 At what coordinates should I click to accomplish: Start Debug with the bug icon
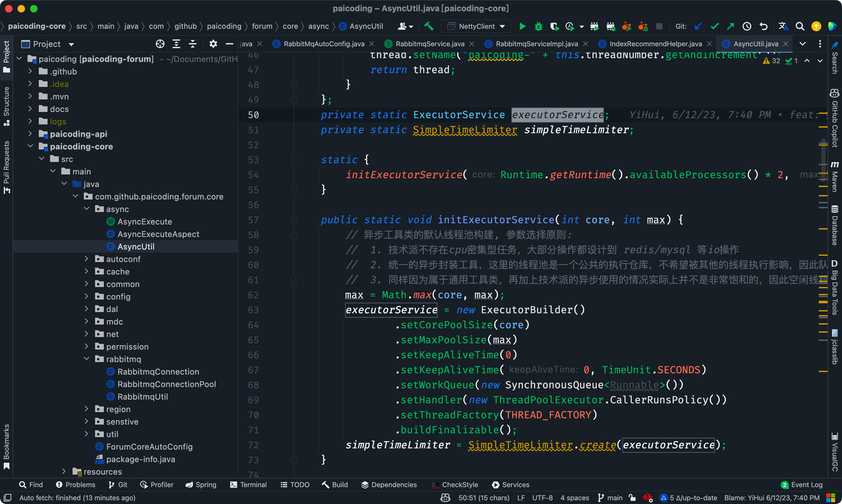coord(538,26)
